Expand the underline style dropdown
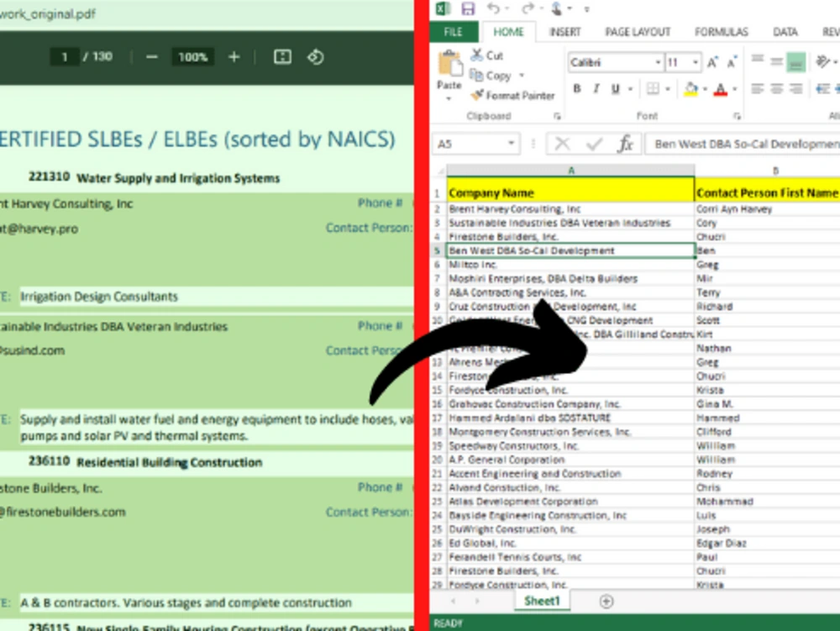The width and height of the screenshot is (840, 631). pos(631,89)
